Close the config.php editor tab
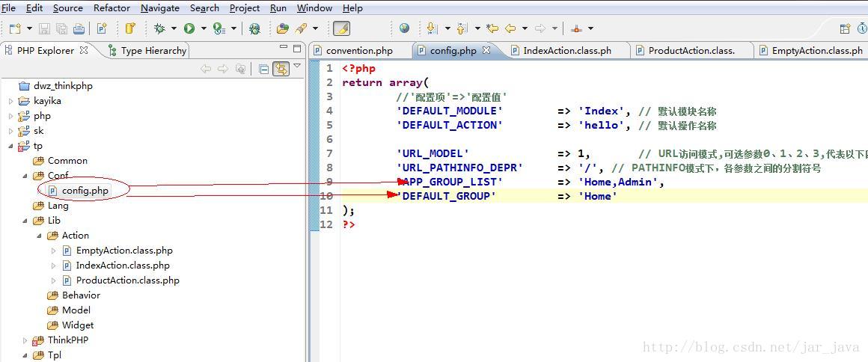 (x=486, y=50)
